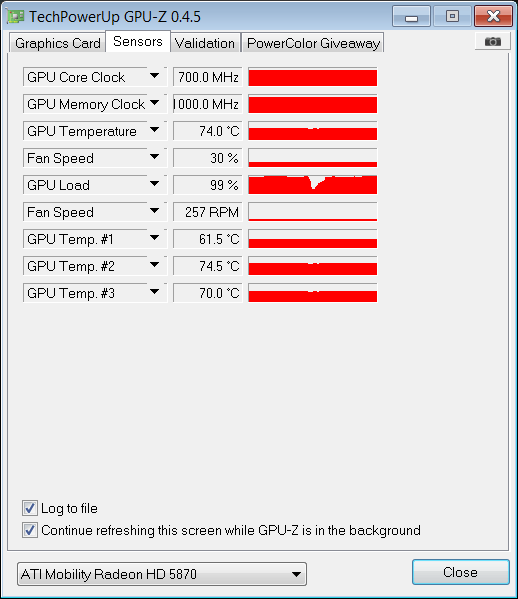Open the PowerColor Giveaway tab
The height and width of the screenshot is (599, 518).
[313, 43]
